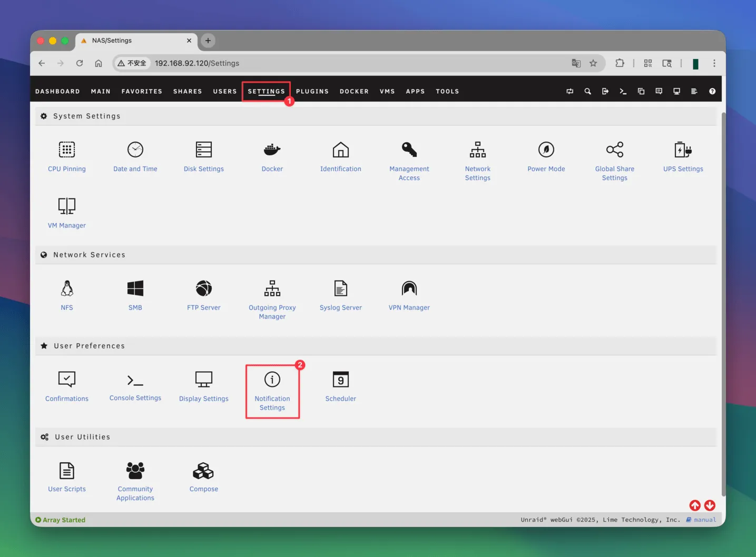This screenshot has height=557, width=756.
Task: Open VM Manager settings
Action: [67, 213]
